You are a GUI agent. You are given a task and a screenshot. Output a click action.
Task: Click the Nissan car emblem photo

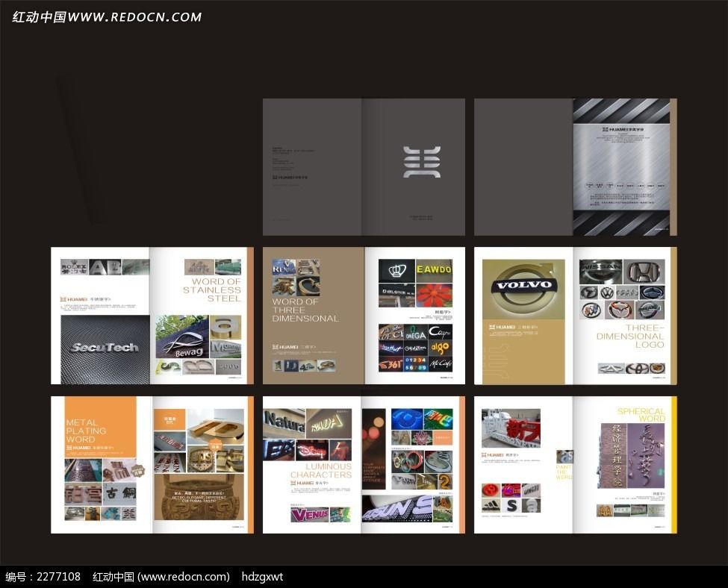[600, 272]
